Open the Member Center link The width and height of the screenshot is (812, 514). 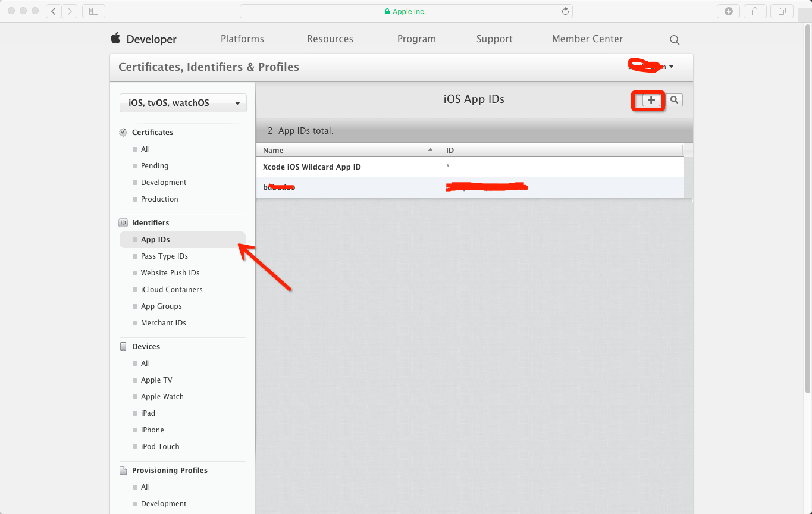(588, 39)
